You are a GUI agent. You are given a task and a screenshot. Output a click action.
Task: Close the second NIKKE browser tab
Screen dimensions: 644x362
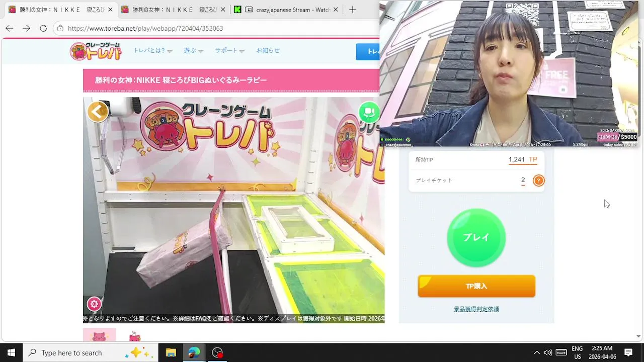[x=223, y=10]
